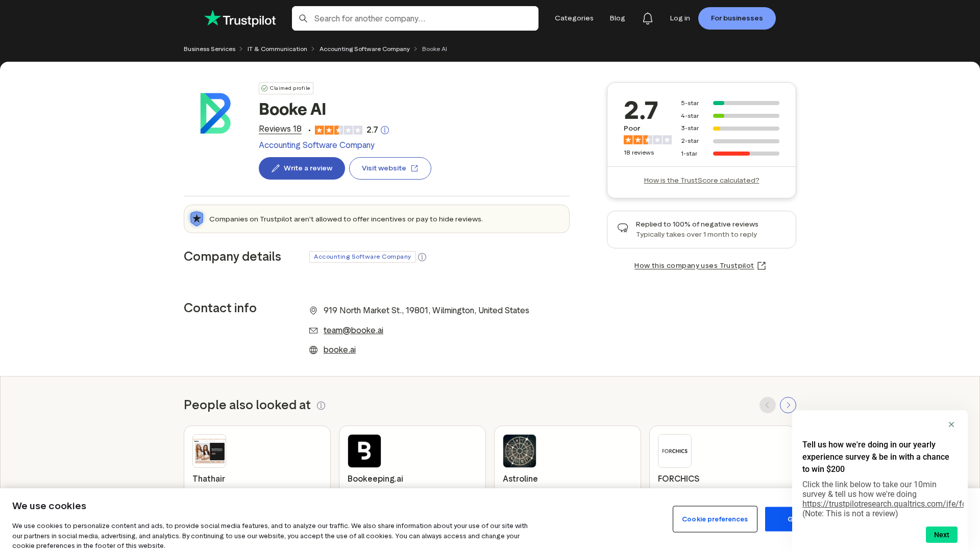Click info icon beside People also looked at
Image resolution: width=980 pixels, height=551 pixels.
tap(321, 406)
